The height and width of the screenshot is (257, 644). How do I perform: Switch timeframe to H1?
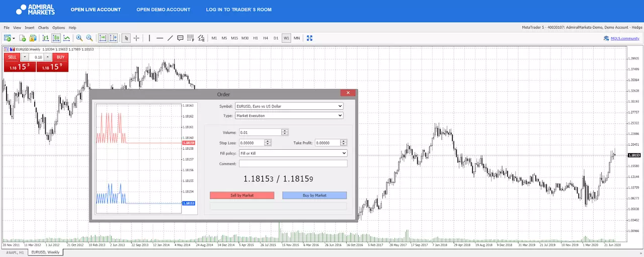click(x=256, y=38)
